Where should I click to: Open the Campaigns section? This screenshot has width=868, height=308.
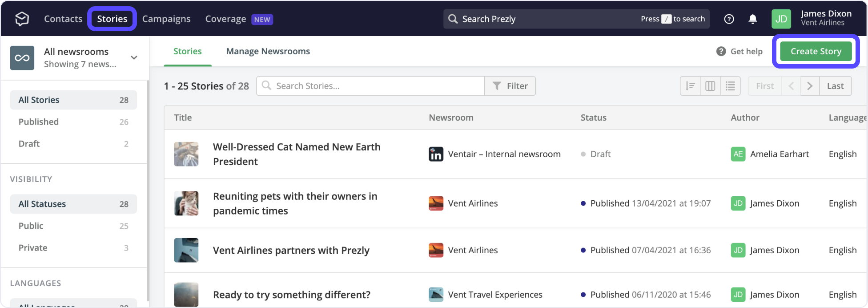[x=166, y=19]
